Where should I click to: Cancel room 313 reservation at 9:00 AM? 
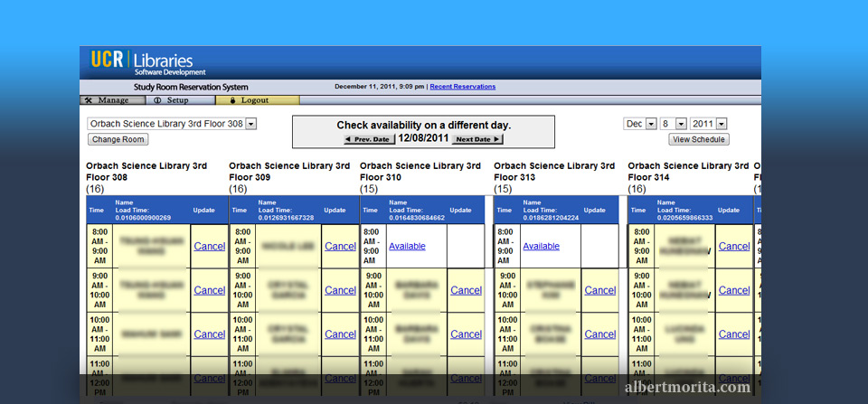click(599, 290)
